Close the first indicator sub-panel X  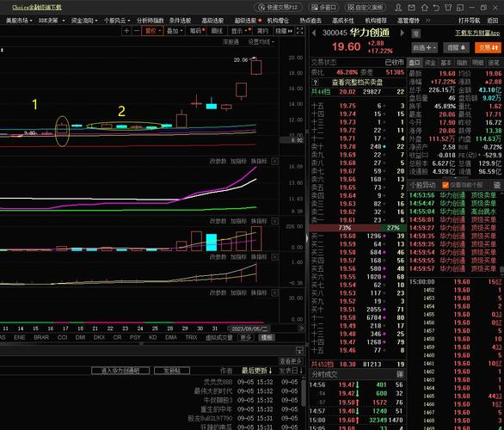275,162
